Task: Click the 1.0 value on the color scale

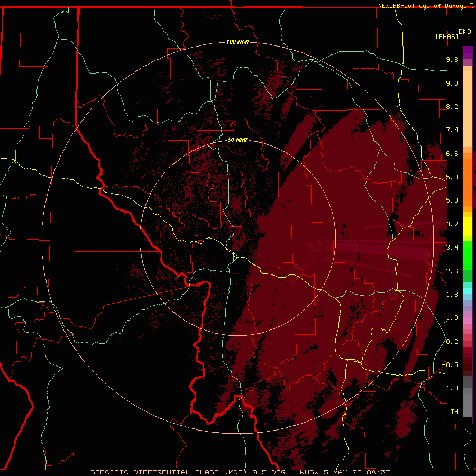Action: tap(452, 318)
